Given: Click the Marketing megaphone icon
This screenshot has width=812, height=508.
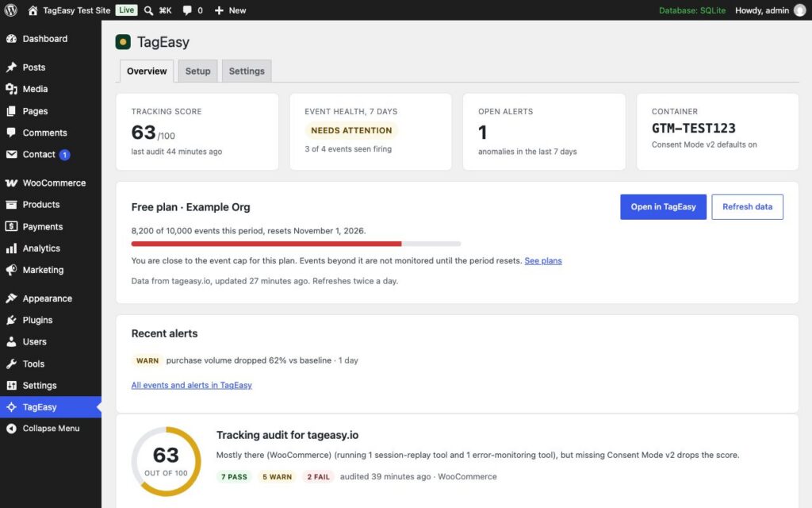Looking at the screenshot, I should point(11,270).
